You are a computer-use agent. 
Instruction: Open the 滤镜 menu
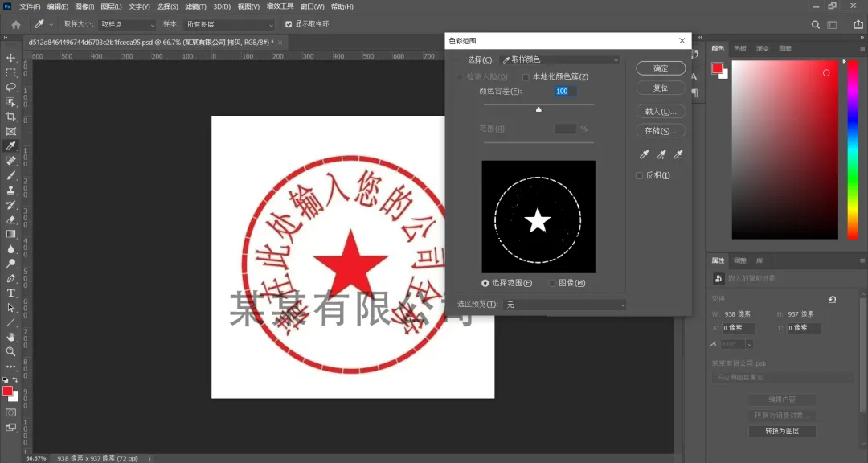[195, 6]
